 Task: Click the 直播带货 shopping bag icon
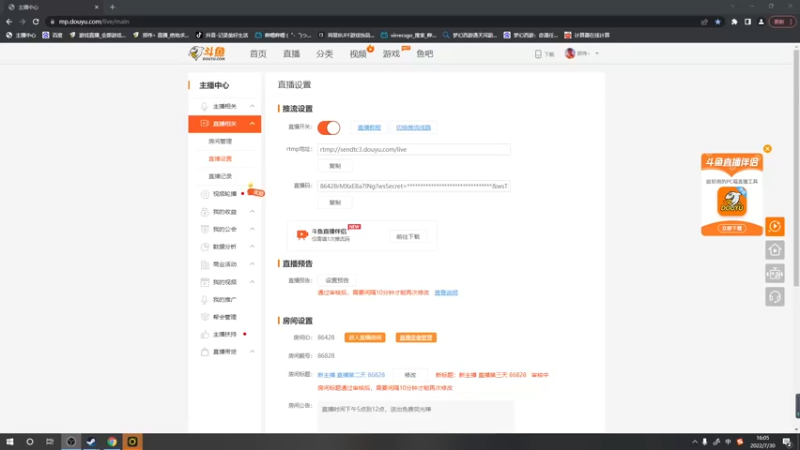[205, 352]
